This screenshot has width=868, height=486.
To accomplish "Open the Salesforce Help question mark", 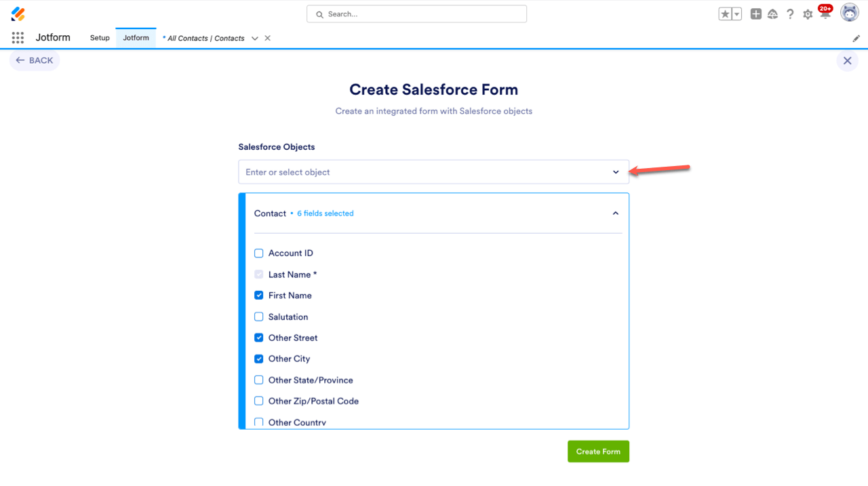I will click(x=790, y=14).
